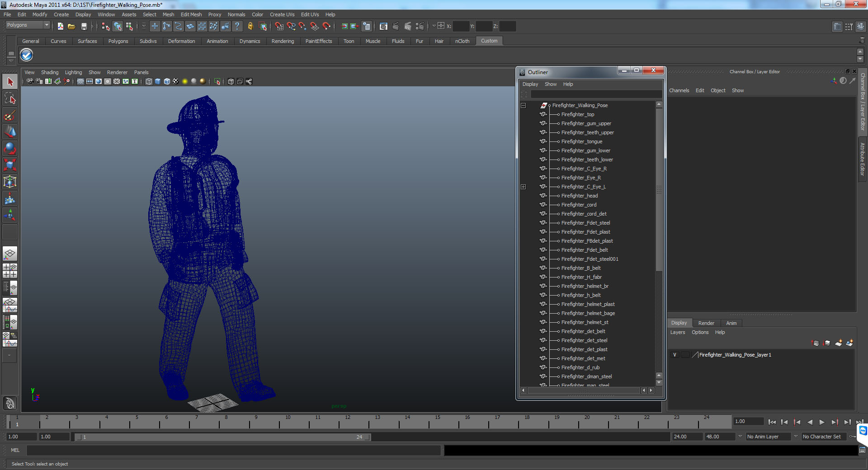Image resolution: width=868 pixels, height=470 pixels.
Task: Select the Universal Manipulator tool
Action: [10, 182]
